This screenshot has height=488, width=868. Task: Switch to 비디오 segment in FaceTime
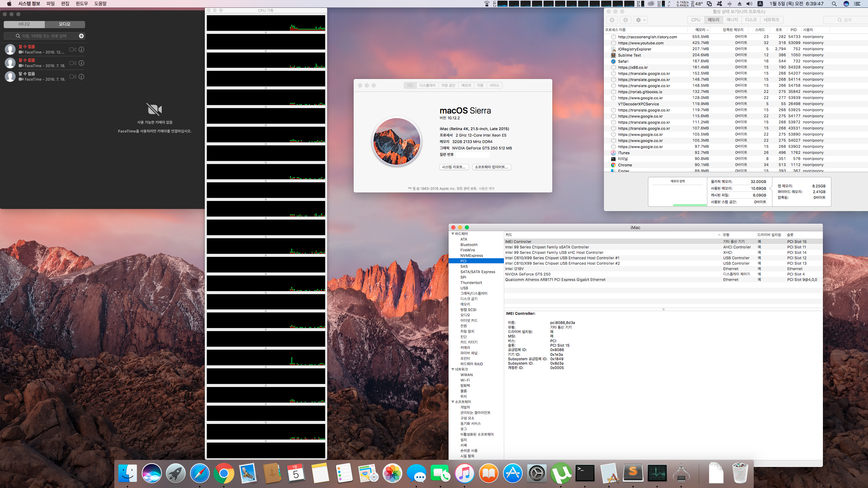pos(24,24)
